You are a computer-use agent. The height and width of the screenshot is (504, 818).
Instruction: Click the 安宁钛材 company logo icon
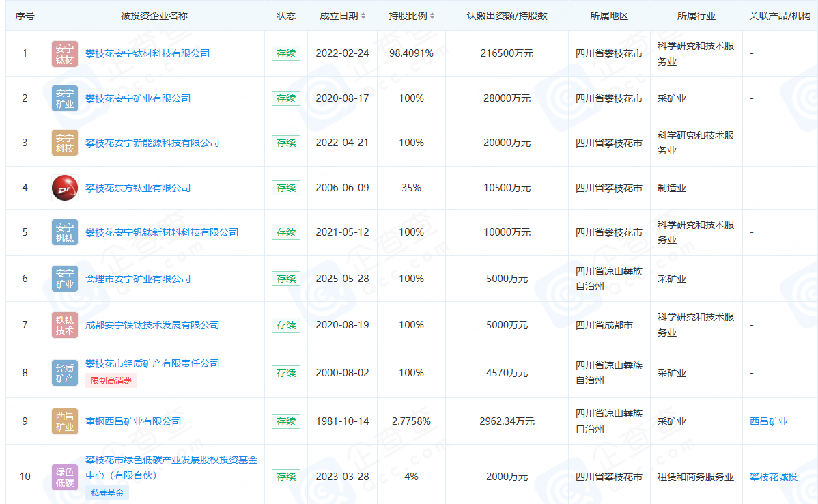pyautogui.click(x=65, y=54)
